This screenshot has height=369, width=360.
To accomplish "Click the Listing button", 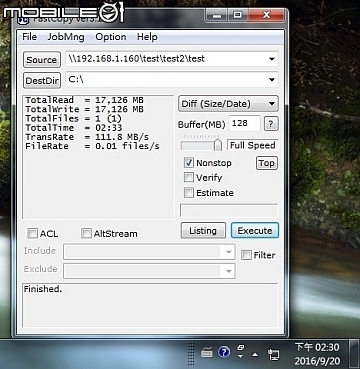I will (x=203, y=231).
